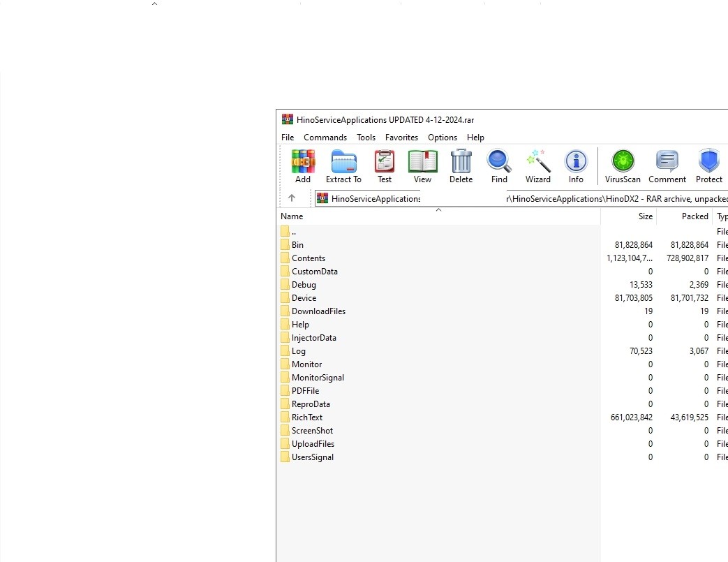The image size is (728, 562).
Task: Sort list by the Name column header
Action: coord(439,216)
